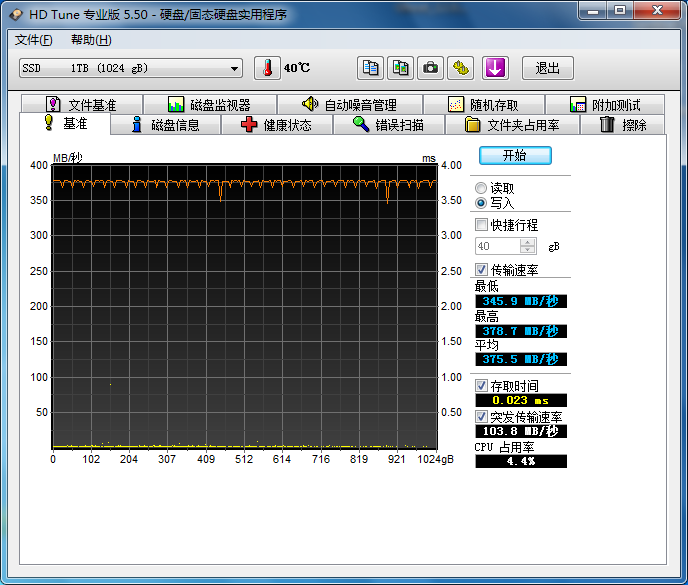Enable the 快捷行程 checkbox
Screen dimensions: 688x585
coord(482,225)
